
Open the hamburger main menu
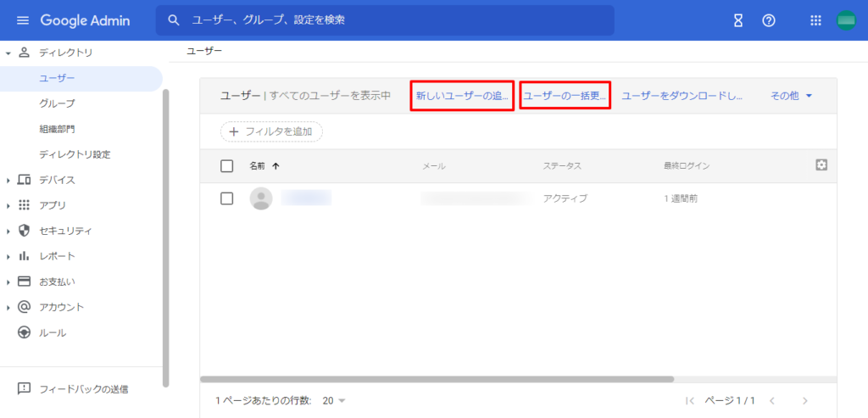point(23,20)
